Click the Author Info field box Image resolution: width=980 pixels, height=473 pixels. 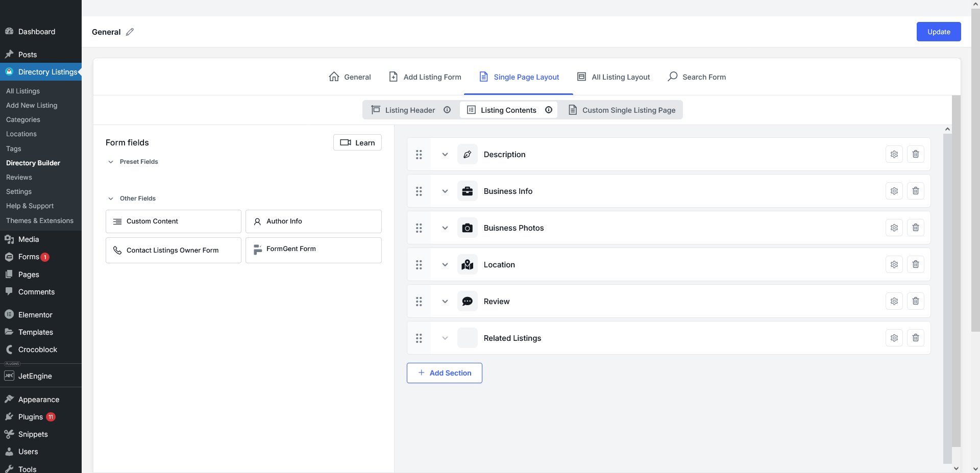coord(313,221)
